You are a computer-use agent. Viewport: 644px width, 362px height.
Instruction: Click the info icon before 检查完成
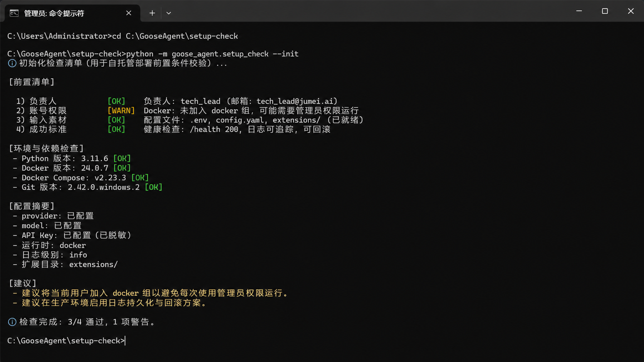click(x=12, y=322)
